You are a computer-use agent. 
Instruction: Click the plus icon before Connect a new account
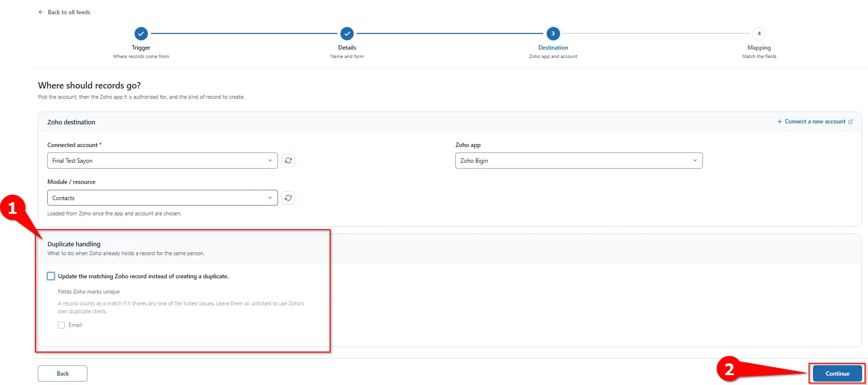click(780, 121)
